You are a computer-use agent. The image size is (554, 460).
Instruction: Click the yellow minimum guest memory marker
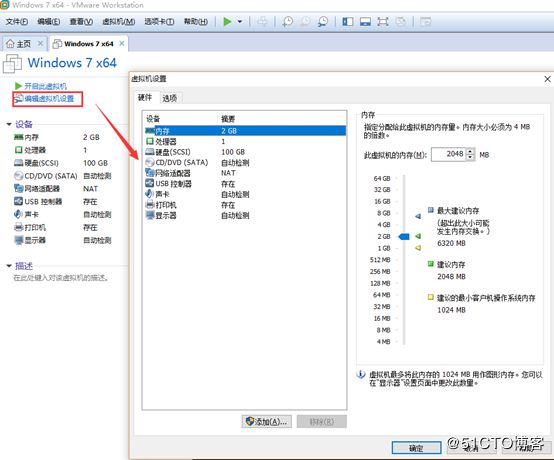pyautogui.click(x=418, y=248)
